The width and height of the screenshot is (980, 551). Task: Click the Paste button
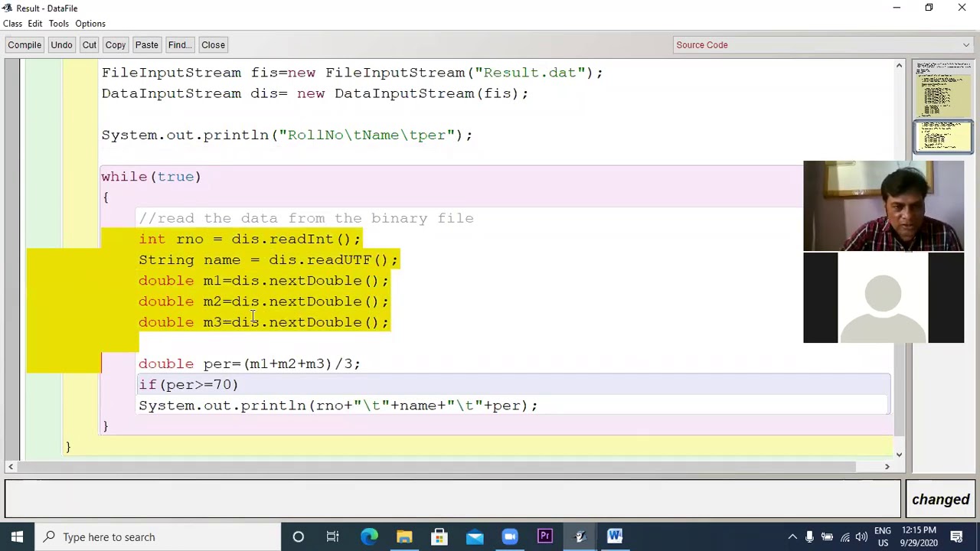[x=146, y=45]
